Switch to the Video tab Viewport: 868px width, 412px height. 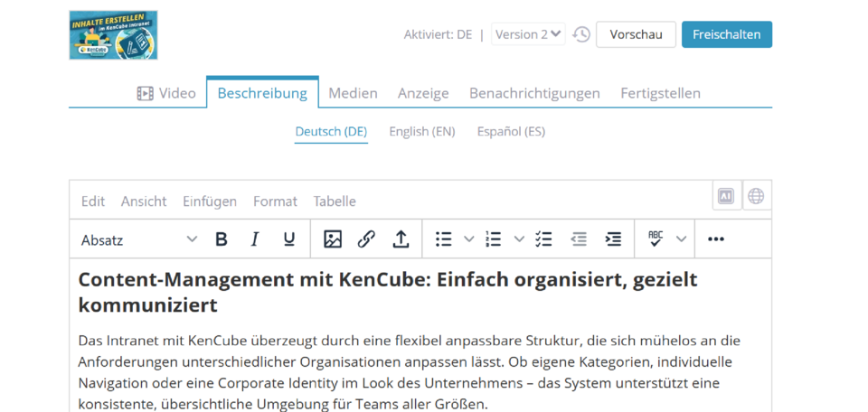pyautogui.click(x=166, y=93)
